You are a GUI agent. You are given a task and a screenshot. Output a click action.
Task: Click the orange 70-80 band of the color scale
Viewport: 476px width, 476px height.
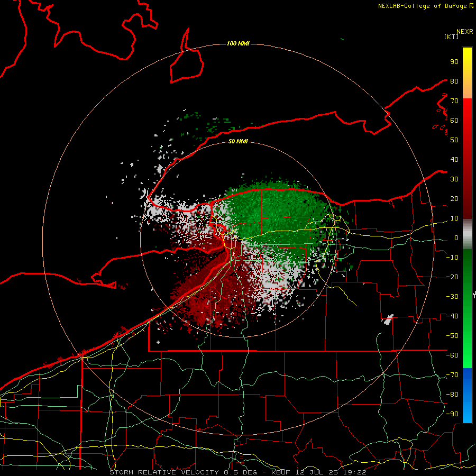pyautogui.click(x=467, y=89)
